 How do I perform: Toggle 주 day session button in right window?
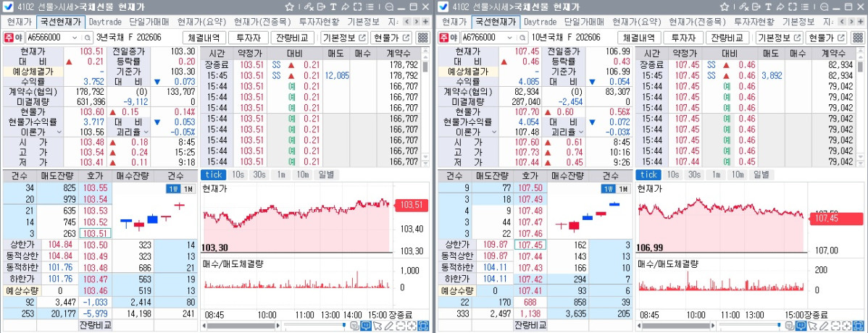(x=443, y=38)
